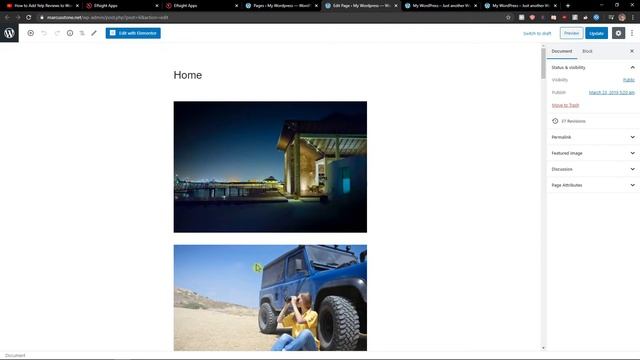Click Document in the bottom breadcrumb

pos(15,356)
